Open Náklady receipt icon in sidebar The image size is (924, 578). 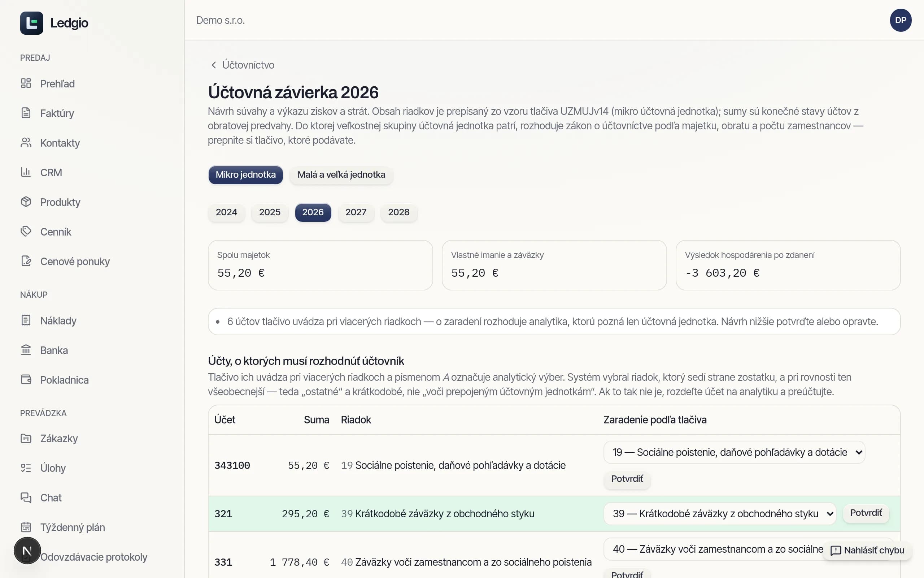click(26, 320)
